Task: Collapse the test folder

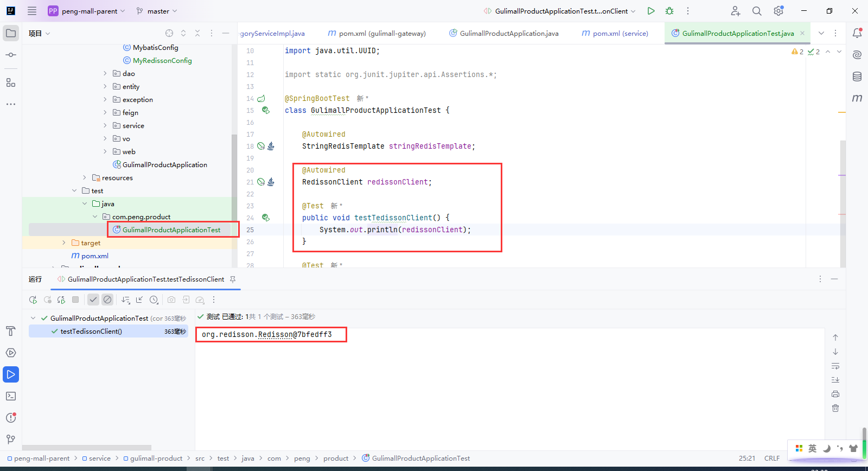Action: (74, 190)
